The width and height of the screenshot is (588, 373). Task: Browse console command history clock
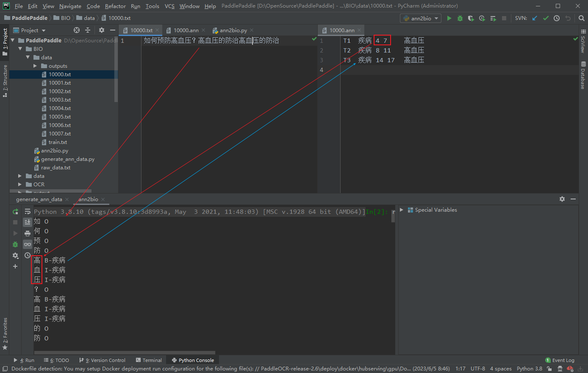[x=28, y=255]
